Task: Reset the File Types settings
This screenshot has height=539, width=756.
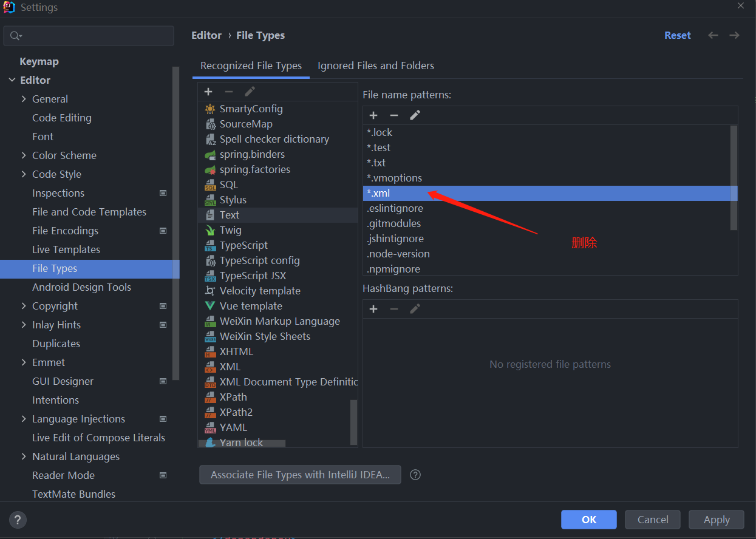Action: point(678,35)
